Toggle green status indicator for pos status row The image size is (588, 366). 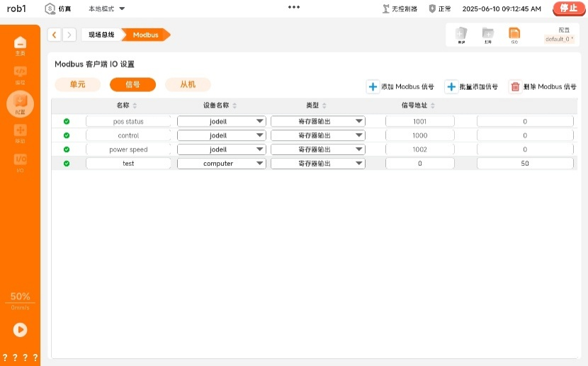coord(67,121)
